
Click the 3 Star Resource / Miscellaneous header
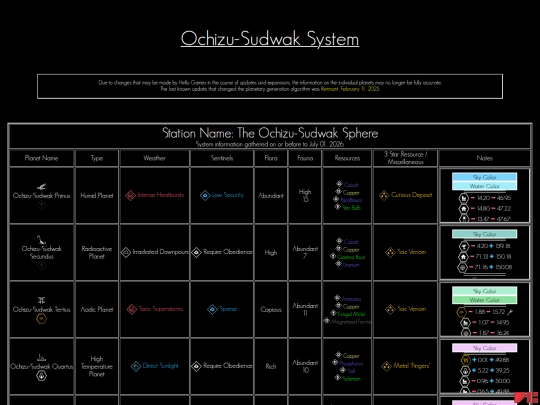click(405, 158)
